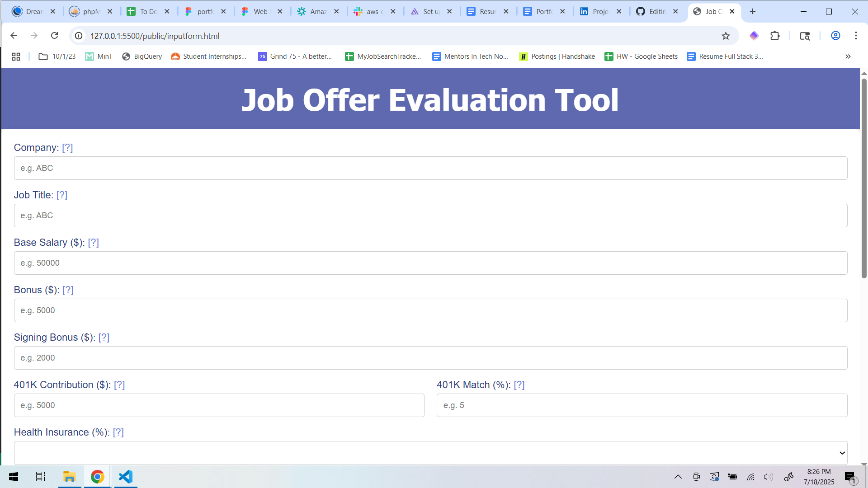The width and height of the screenshot is (868, 488).
Task: Expand the Health Insurance dropdown
Action: click(x=430, y=453)
